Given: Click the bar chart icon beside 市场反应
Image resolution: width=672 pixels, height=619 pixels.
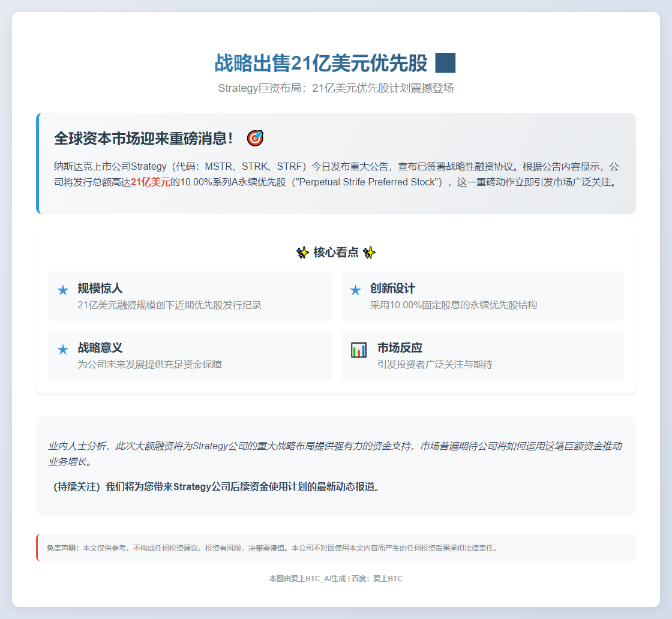Looking at the screenshot, I should coord(359,350).
